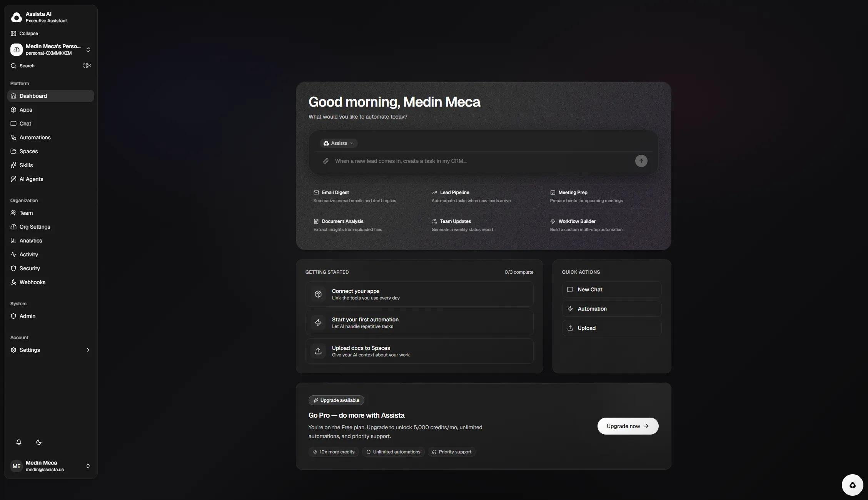Screen dimensions: 868x500
Task: Click the Activity pulse icon
Action: point(13,254)
